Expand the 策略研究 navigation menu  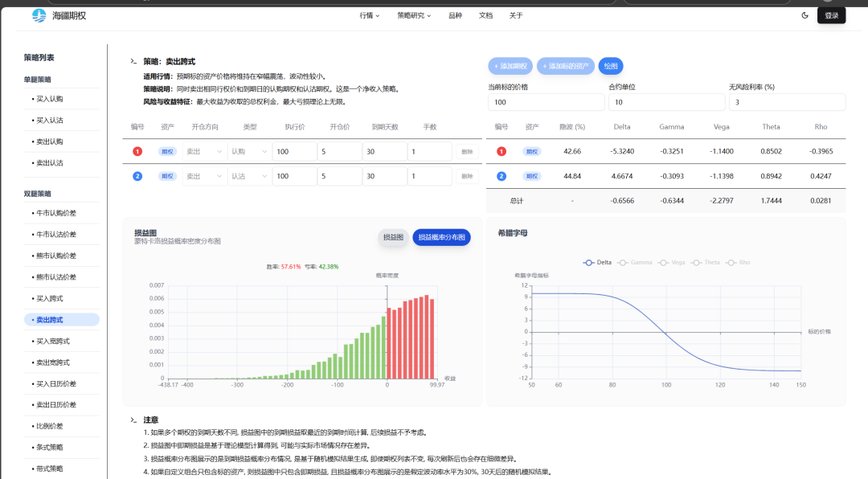(414, 15)
